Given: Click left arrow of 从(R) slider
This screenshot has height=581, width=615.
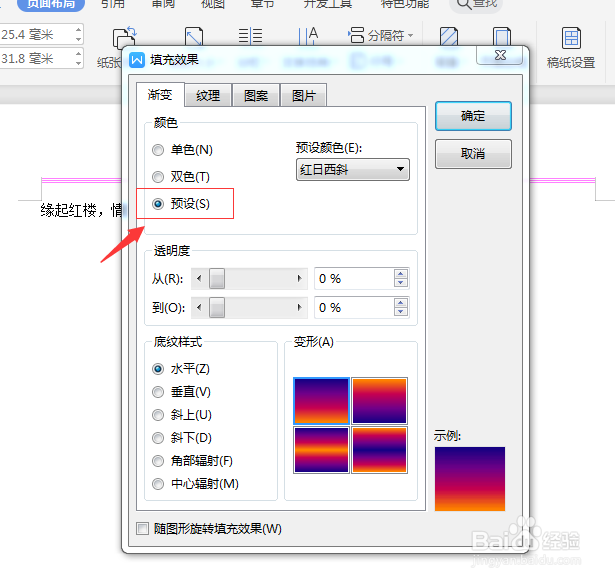Looking at the screenshot, I should [x=199, y=279].
